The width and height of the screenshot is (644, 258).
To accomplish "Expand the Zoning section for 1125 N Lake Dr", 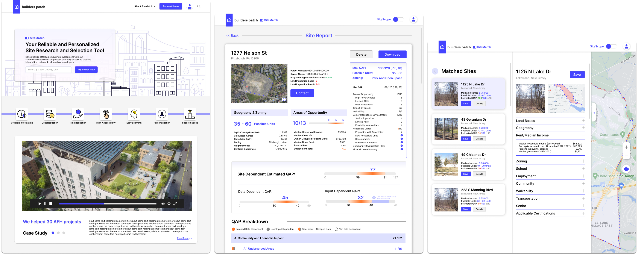I will pyautogui.click(x=583, y=161).
